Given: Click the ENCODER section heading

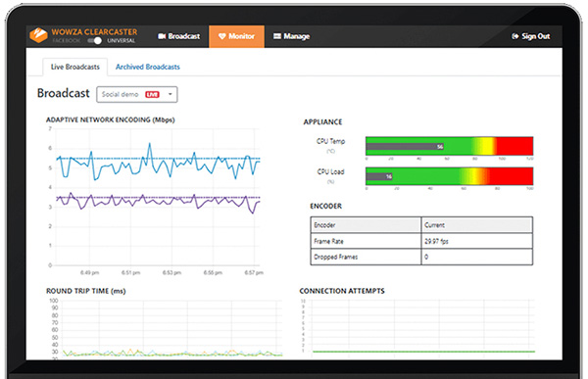Looking at the screenshot, I should tap(326, 207).
